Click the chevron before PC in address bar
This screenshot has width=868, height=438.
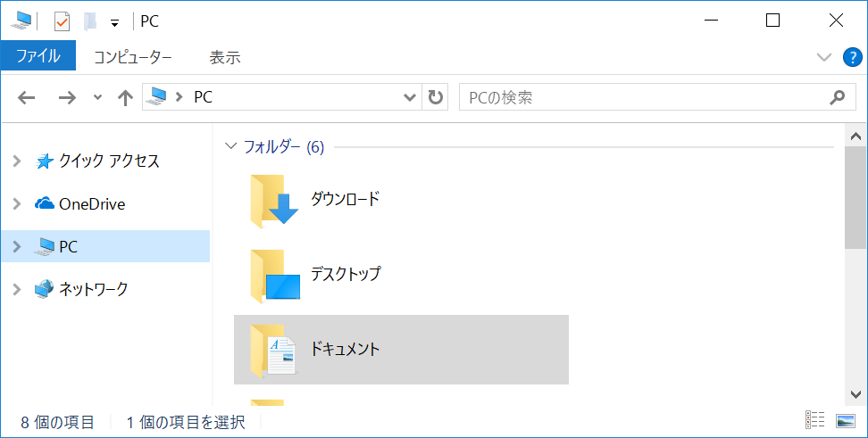(x=179, y=96)
